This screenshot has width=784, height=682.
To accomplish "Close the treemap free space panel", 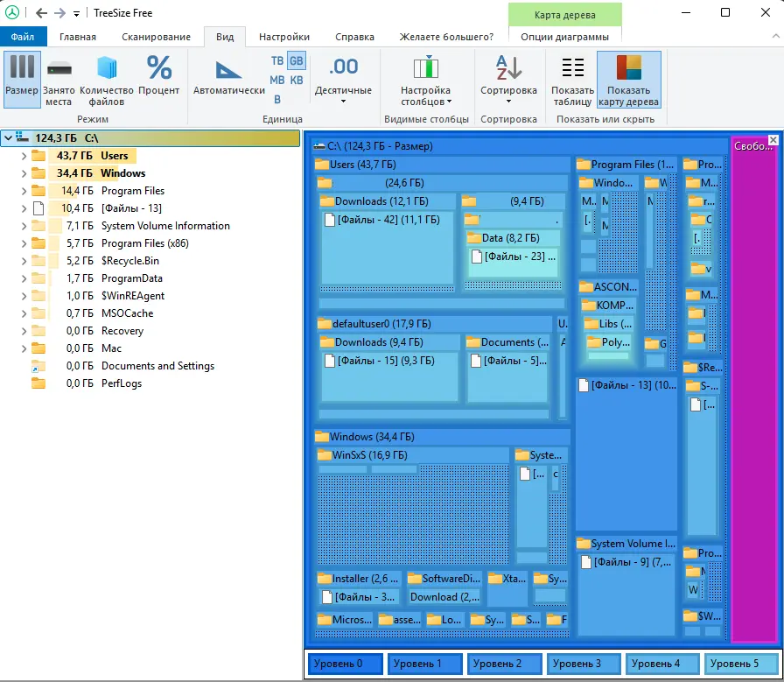I will click(773, 140).
